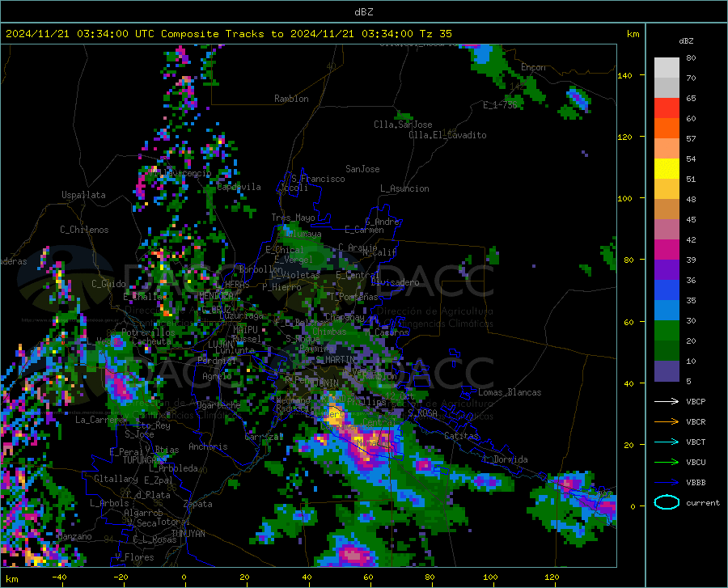Click the green VBCU arrow in legend
Viewport: 728px width, 588px height.
667,463
